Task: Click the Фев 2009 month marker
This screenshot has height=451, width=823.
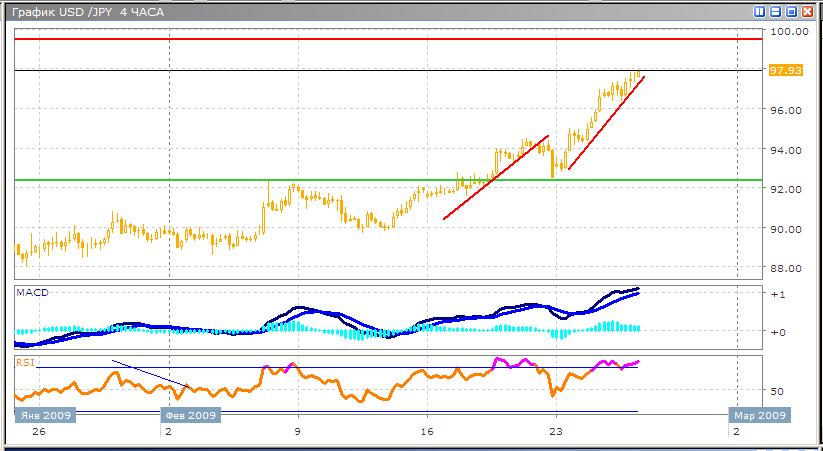Action: [x=189, y=414]
